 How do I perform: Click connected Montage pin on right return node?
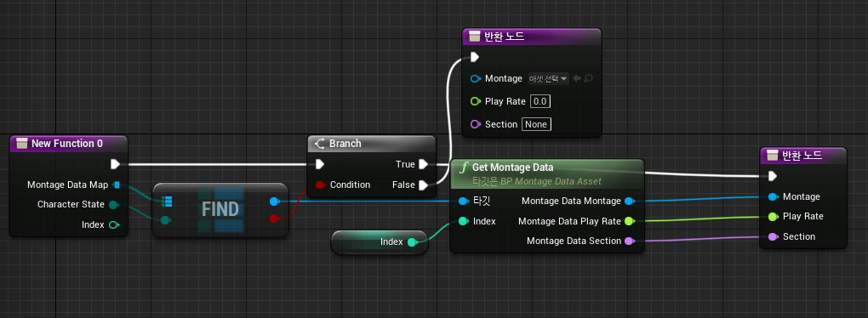point(774,197)
